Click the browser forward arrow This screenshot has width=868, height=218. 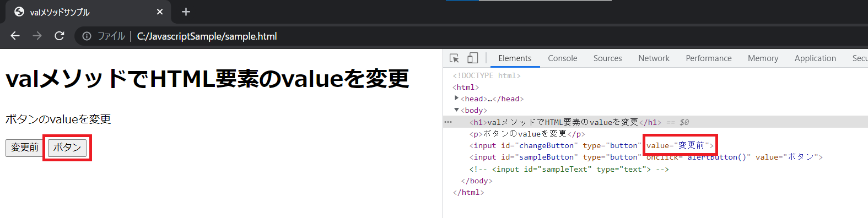tap(37, 36)
